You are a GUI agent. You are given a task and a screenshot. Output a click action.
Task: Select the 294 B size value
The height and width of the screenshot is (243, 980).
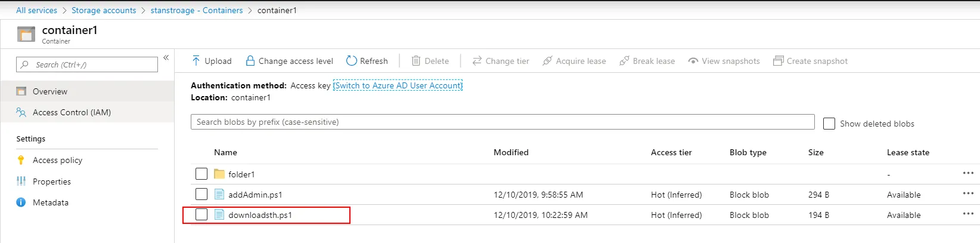[818, 195]
